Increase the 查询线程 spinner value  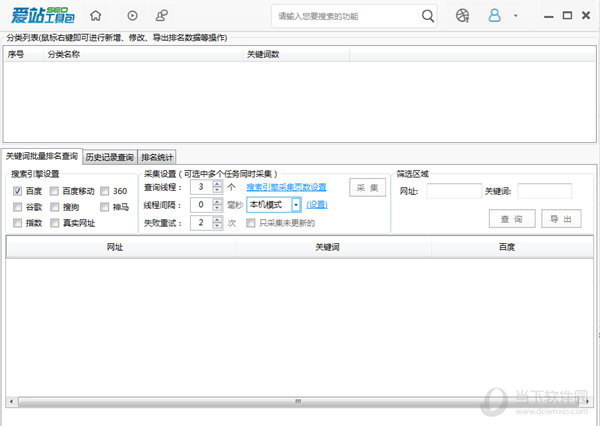(x=218, y=183)
